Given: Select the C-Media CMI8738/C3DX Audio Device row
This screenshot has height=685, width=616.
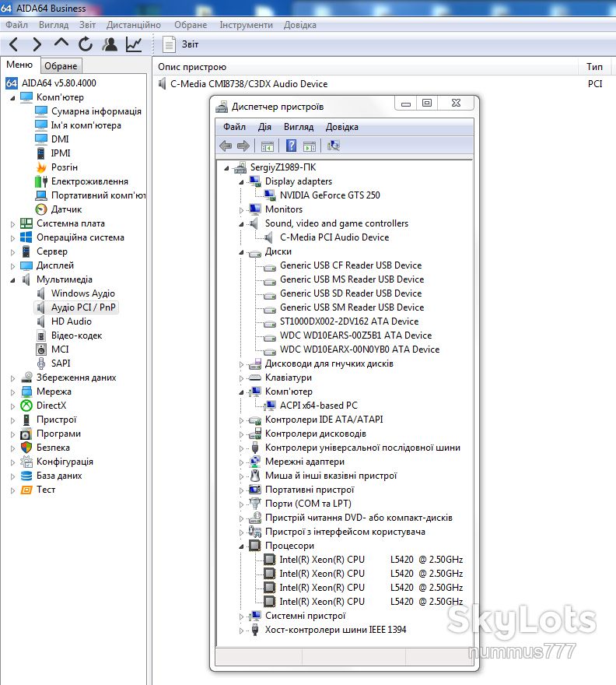Looking at the screenshot, I should 384,84.
